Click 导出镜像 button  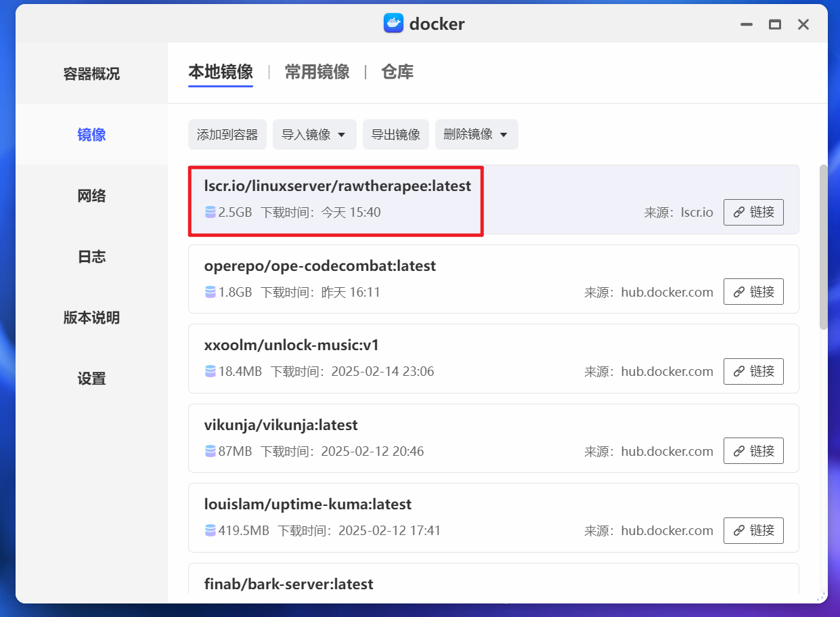(396, 135)
